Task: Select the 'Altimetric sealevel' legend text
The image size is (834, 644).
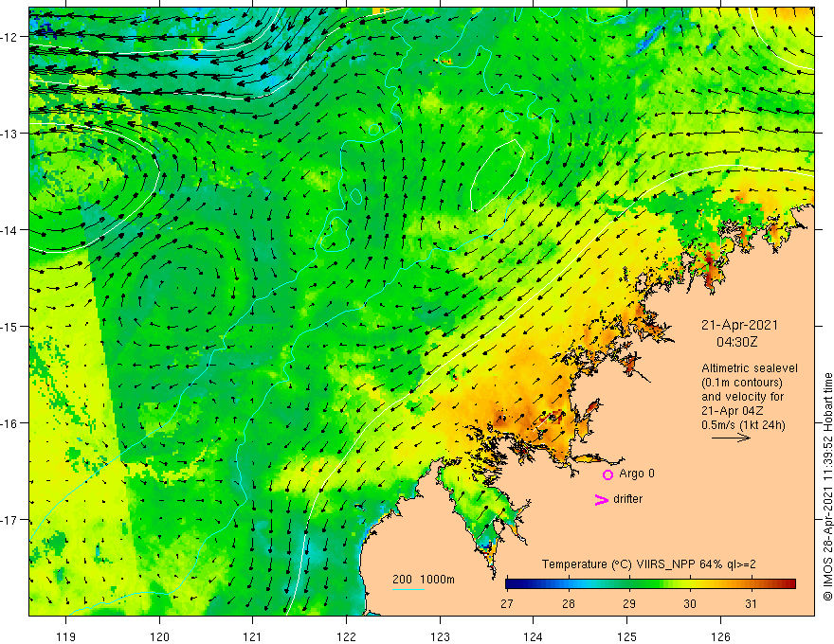Action: pyautogui.click(x=750, y=368)
